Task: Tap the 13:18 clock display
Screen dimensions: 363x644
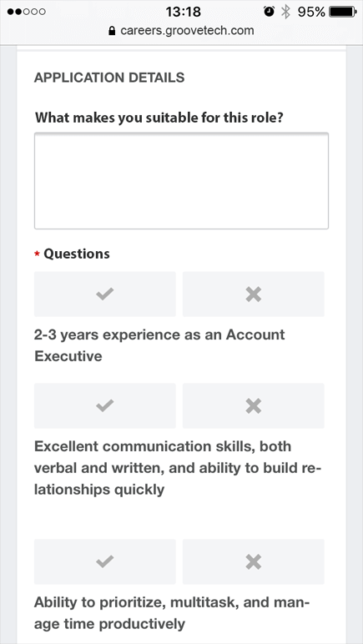Action: pos(183,12)
